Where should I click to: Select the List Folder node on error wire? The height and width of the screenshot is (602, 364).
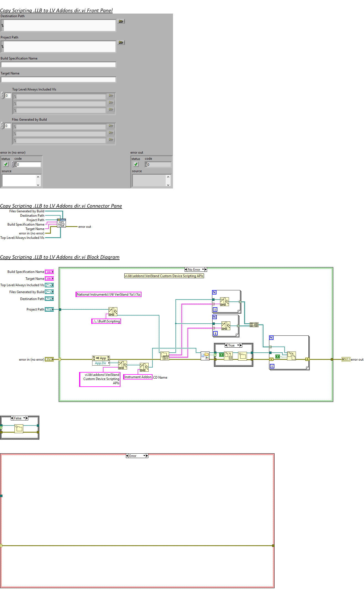click(x=165, y=356)
